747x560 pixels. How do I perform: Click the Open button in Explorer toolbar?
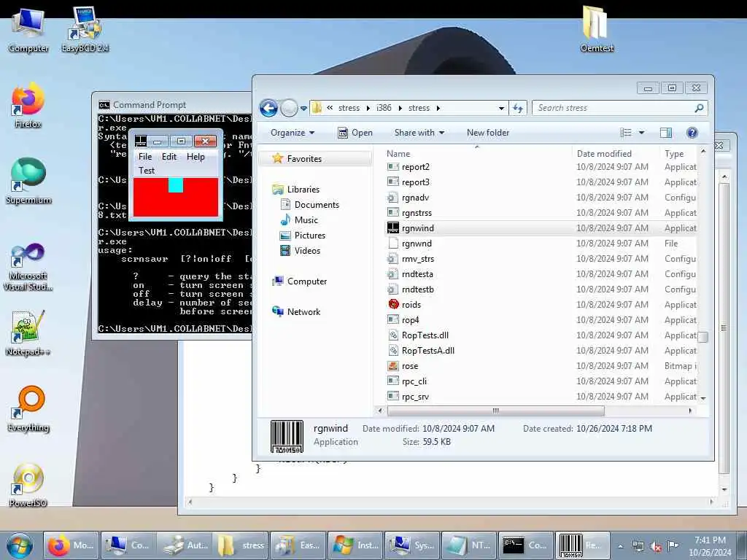point(355,133)
